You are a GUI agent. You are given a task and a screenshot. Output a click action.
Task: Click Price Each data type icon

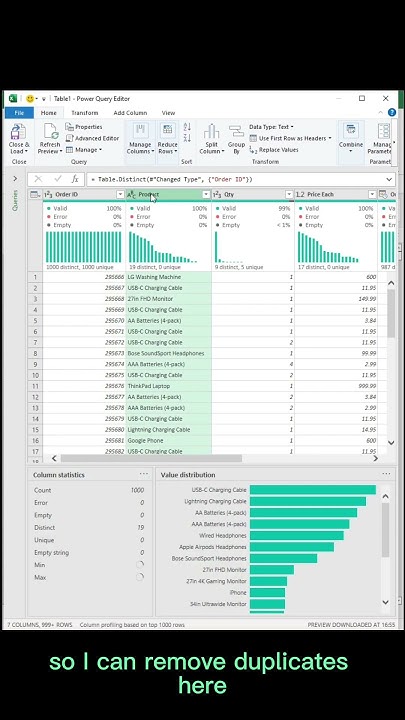300,195
